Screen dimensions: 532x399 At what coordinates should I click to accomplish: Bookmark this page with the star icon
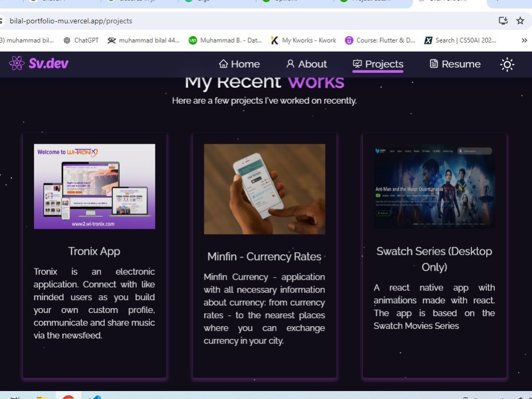520,21
